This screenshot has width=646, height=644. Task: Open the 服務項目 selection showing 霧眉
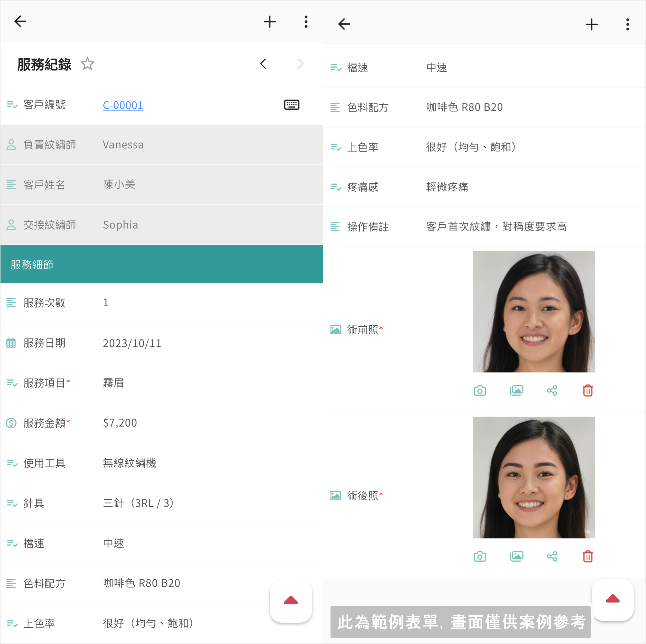pyautogui.click(x=113, y=383)
